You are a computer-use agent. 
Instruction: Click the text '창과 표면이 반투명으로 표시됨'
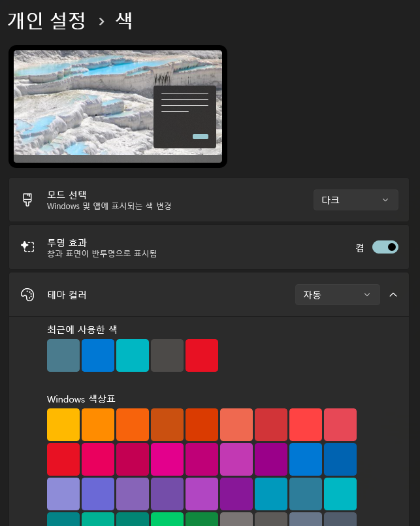(102, 254)
